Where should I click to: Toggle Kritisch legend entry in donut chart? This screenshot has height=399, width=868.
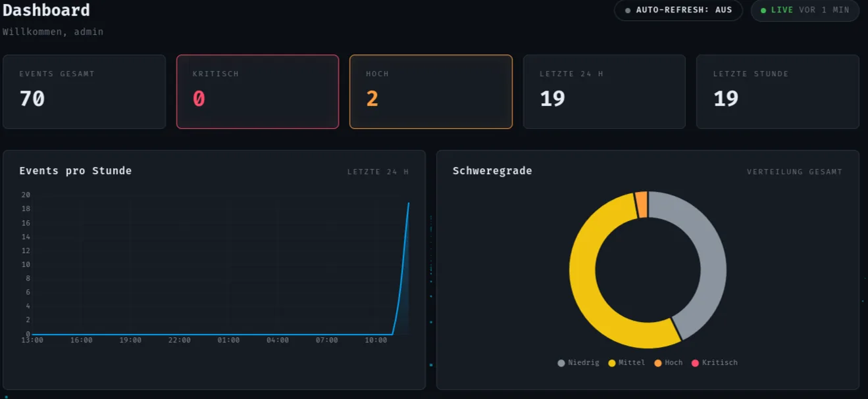click(x=714, y=363)
